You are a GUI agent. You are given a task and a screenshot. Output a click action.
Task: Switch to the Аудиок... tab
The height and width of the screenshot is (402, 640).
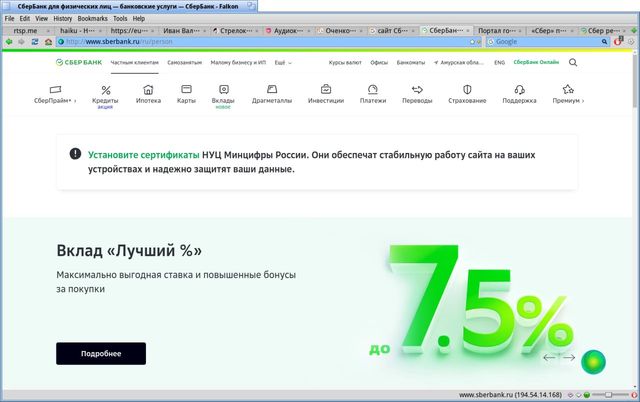[x=287, y=31]
